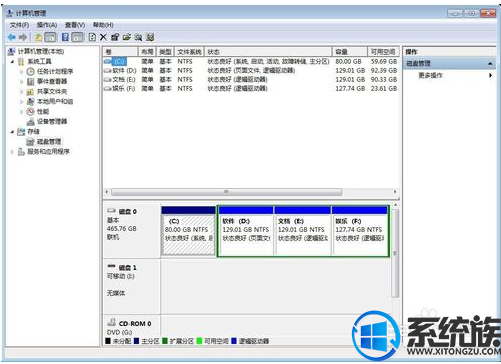Viewport: 501px width, 364px height.
Task: Click the Refresh toolbar icon
Action: [x=92, y=37]
